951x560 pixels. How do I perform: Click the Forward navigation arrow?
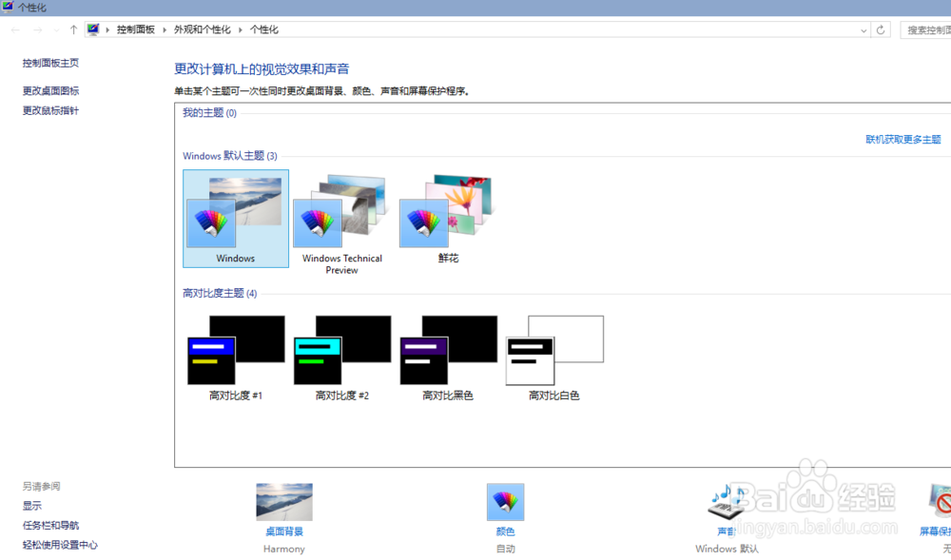[38, 29]
